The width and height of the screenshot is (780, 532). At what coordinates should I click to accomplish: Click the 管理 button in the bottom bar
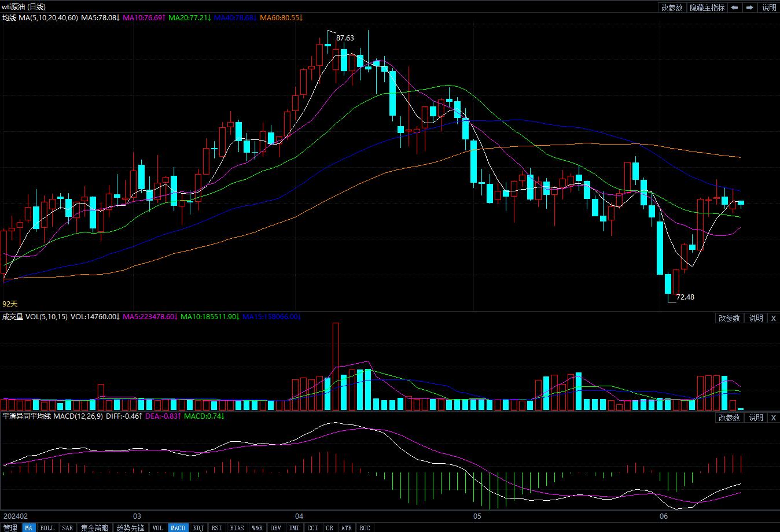coord(10,528)
